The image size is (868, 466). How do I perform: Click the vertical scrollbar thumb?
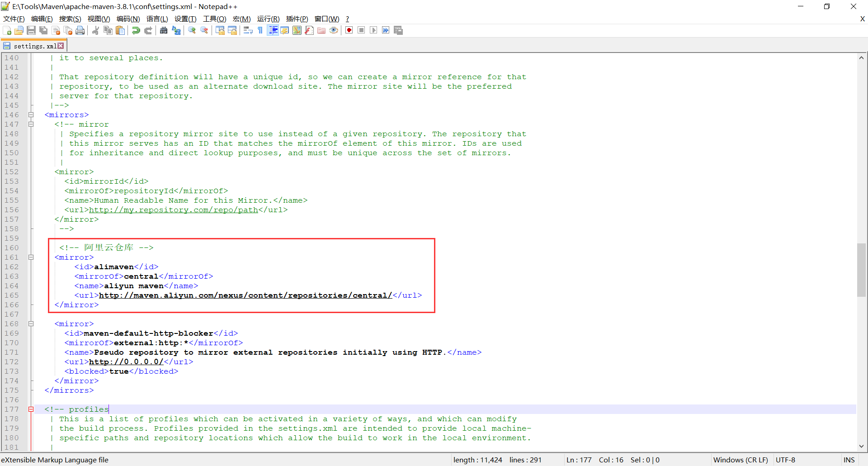861,270
